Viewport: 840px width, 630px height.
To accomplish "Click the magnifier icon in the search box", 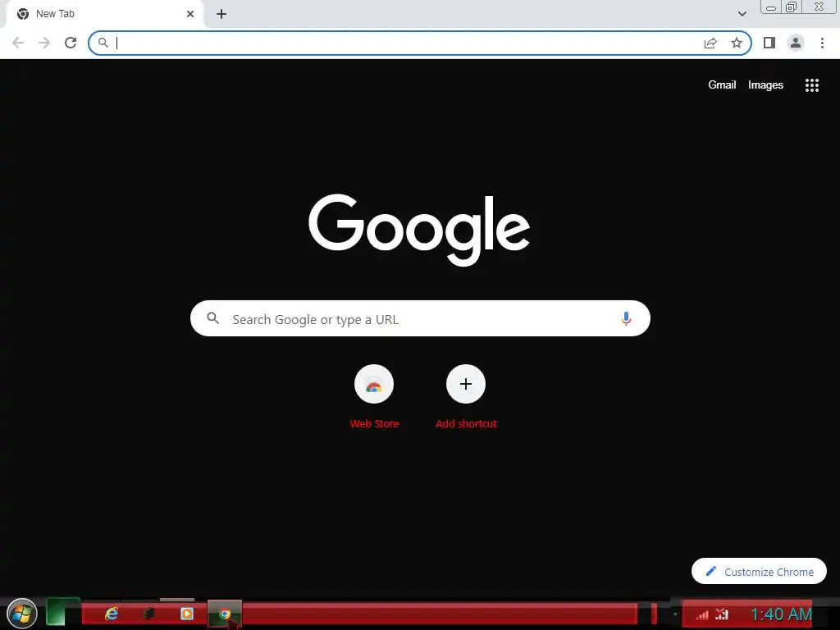I will (212, 319).
